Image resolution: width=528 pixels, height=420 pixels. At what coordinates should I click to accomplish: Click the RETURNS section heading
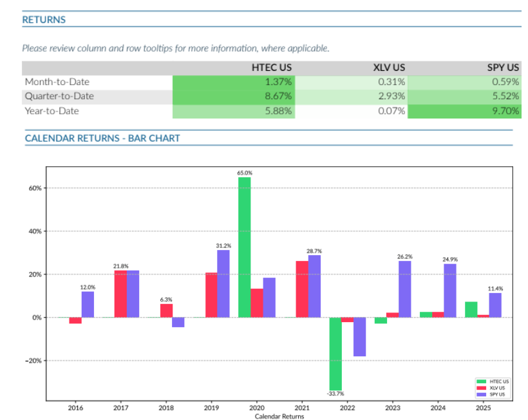click(x=44, y=19)
